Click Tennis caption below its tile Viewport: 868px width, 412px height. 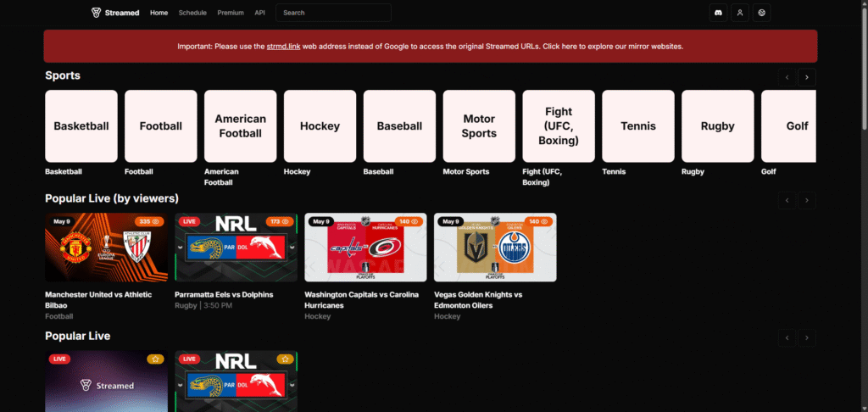click(x=614, y=171)
